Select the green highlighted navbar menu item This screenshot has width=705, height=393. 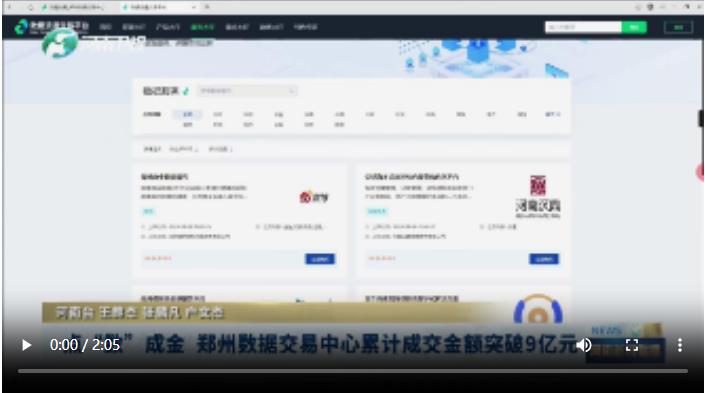coord(202,27)
